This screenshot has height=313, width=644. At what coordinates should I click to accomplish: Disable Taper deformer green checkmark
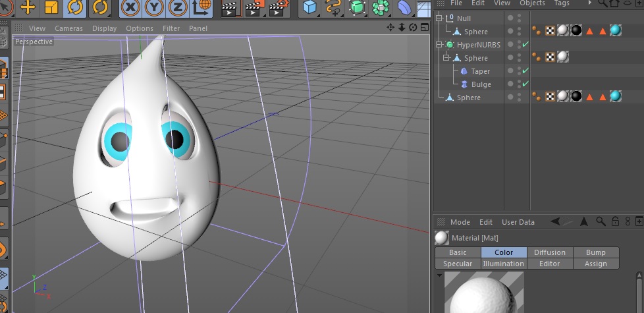tap(525, 71)
